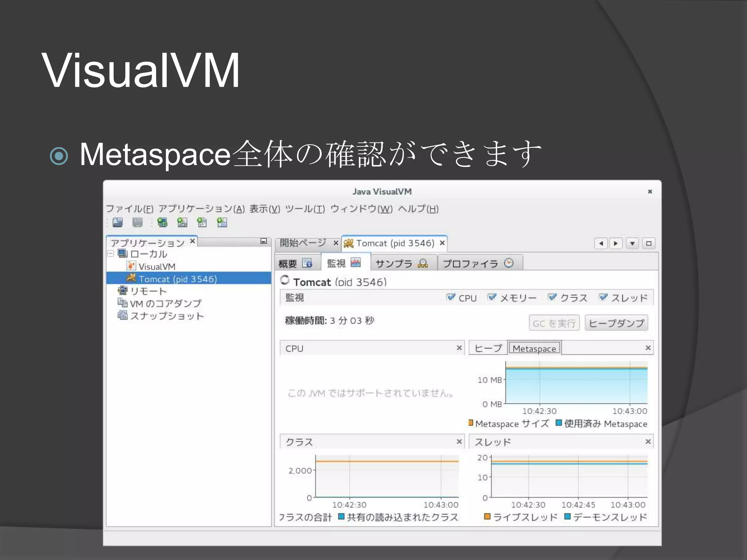Close the CPU graph panel
Screen dimensions: 747x560
pos(459,348)
